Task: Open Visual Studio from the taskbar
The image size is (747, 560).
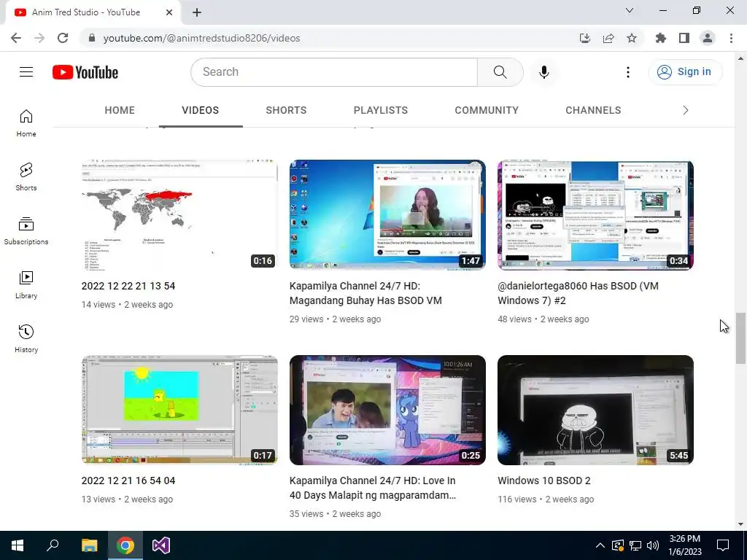Action: tap(161, 545)
